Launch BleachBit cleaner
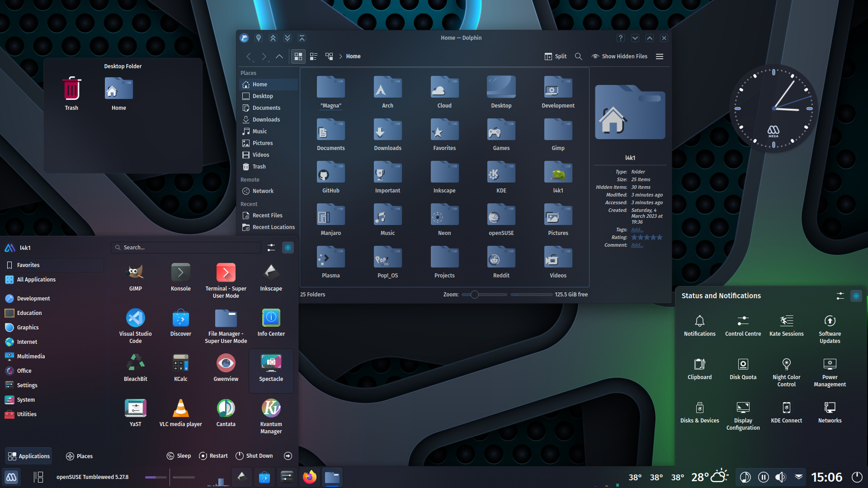This screenshot has width=868, height=488. tap(136, 367)
